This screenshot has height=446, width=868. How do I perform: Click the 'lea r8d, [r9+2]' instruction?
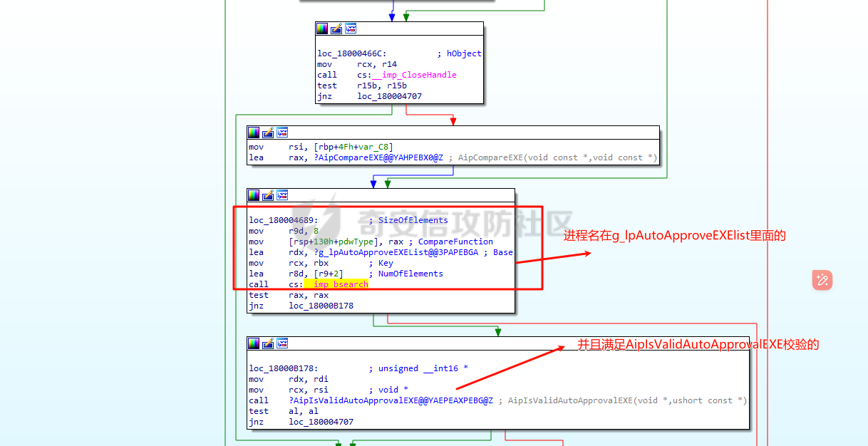point(296,274)
